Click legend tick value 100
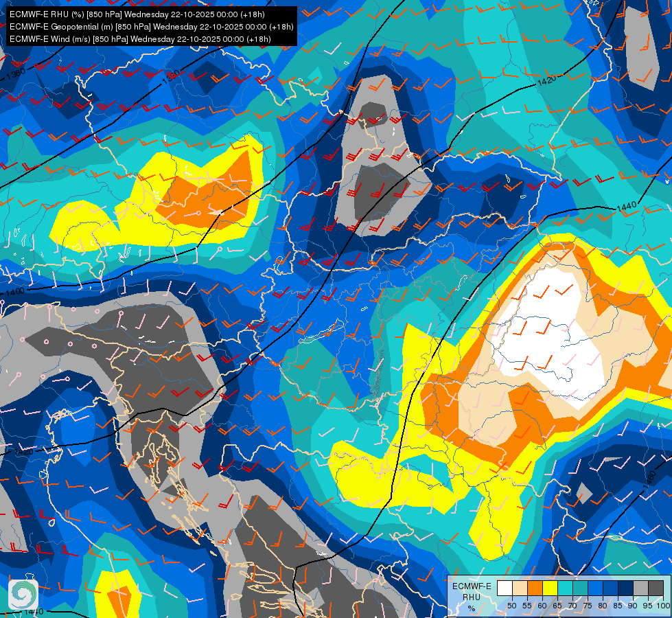 [x=663, y=606]
